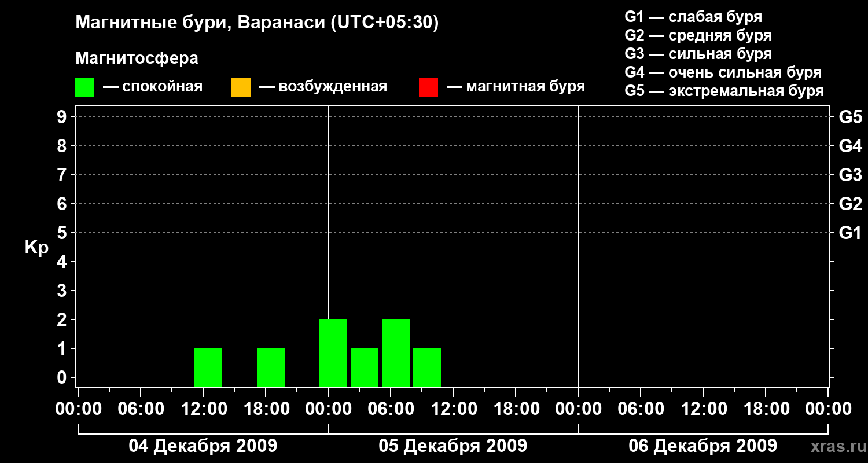This screenshot has height=463, width=868.
Task: Click the 'Магнитосфера' heading
Action: 137,58
